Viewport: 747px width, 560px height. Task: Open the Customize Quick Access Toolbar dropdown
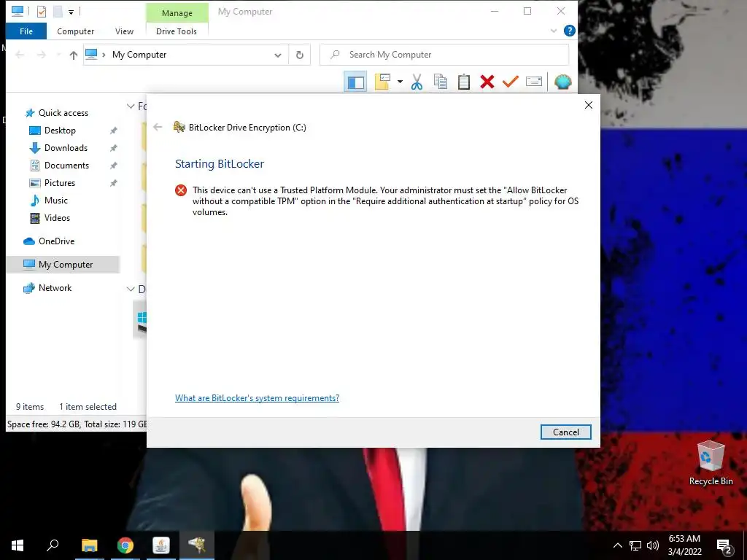pos(71,12)
